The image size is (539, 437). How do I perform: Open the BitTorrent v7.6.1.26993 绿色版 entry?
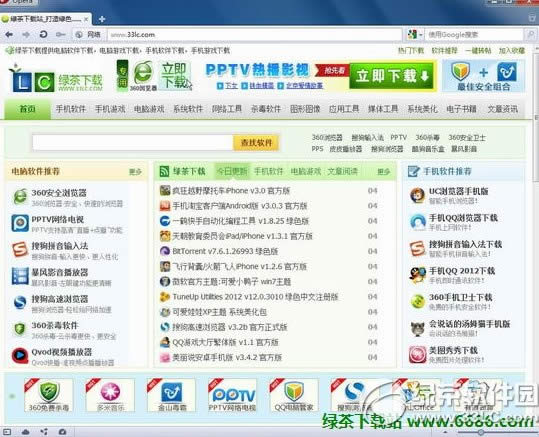point(225,251)
